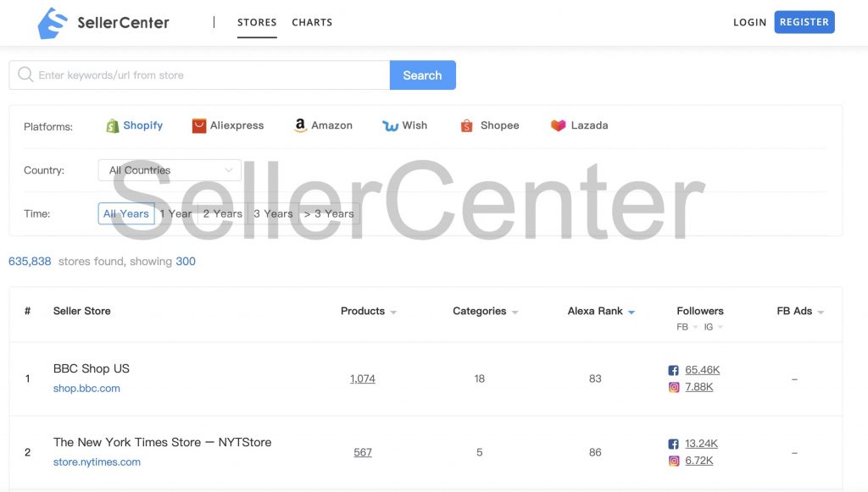Filter stores by 1 Year
This screenshot has height=492, width=868.
coord(176,214)
